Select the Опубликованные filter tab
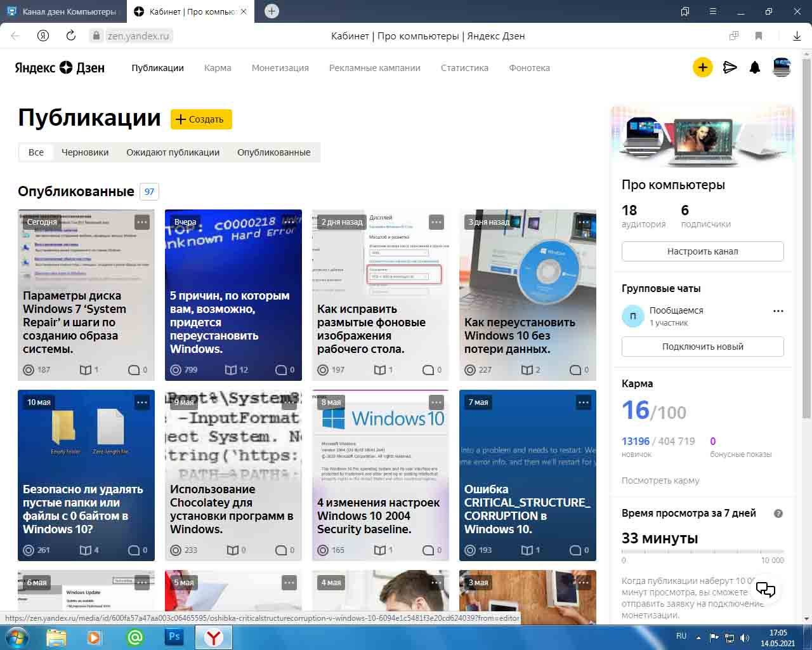This screenshot has width=812, height=650. click(274, 152)
